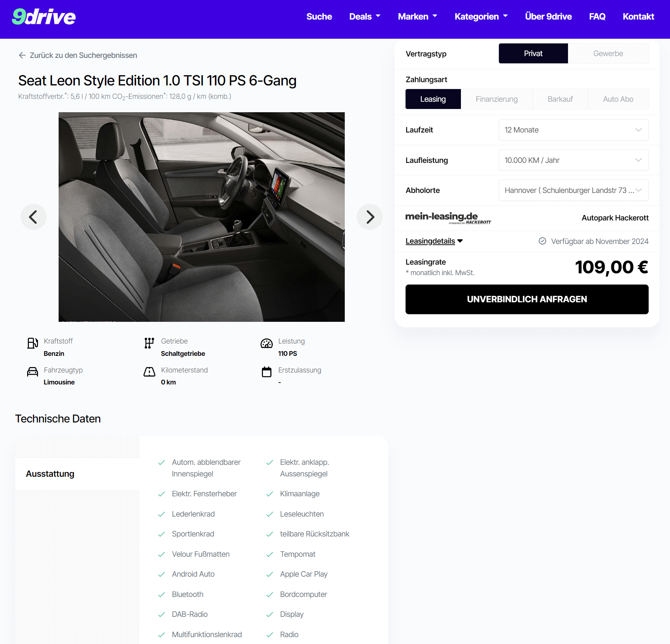Open the Abholorte Hannover dropdown

pos(573,190)
